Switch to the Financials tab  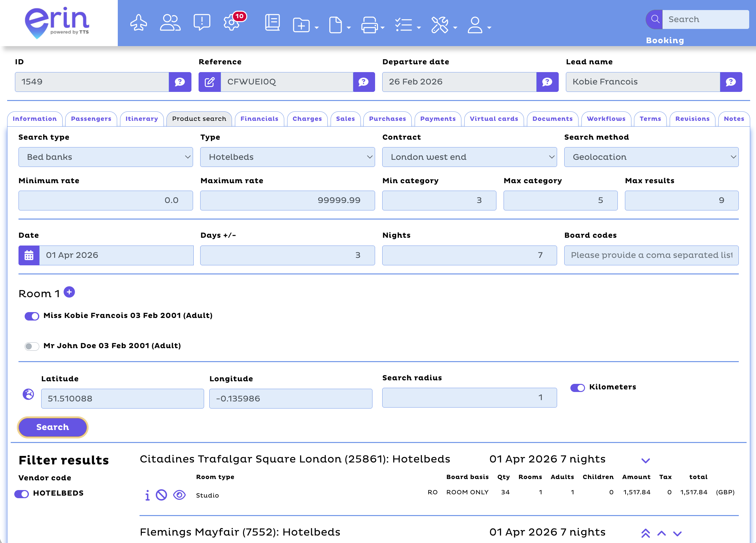259,119
